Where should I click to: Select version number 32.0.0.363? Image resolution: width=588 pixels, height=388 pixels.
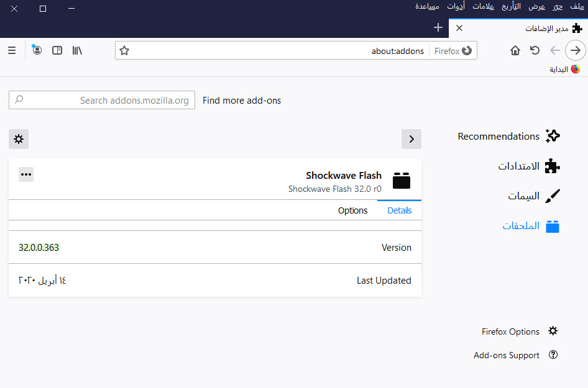[39, 248]
